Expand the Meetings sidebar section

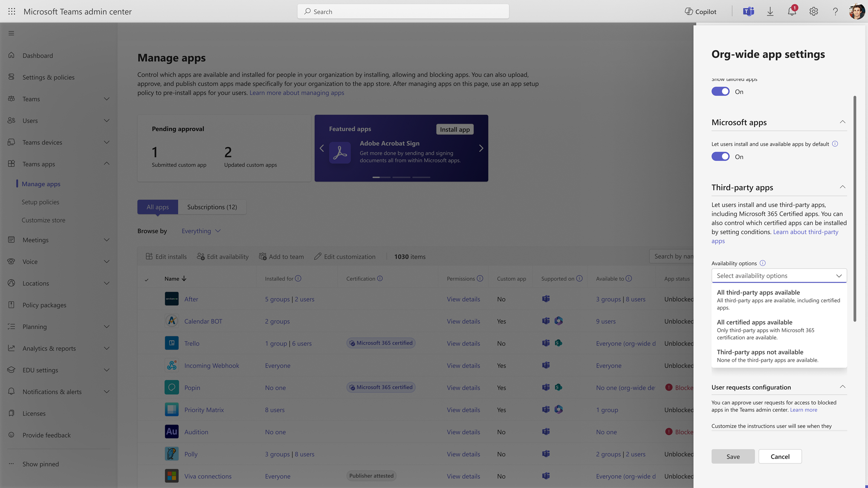107,240
